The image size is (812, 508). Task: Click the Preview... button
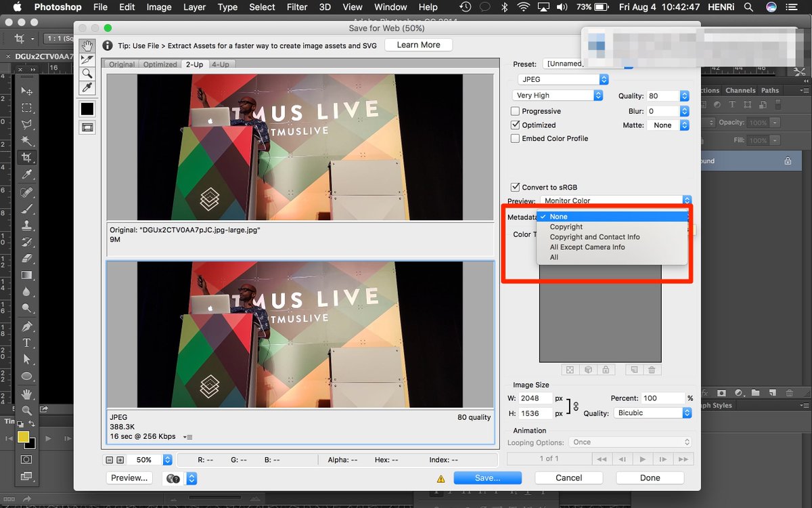point(129,478)
